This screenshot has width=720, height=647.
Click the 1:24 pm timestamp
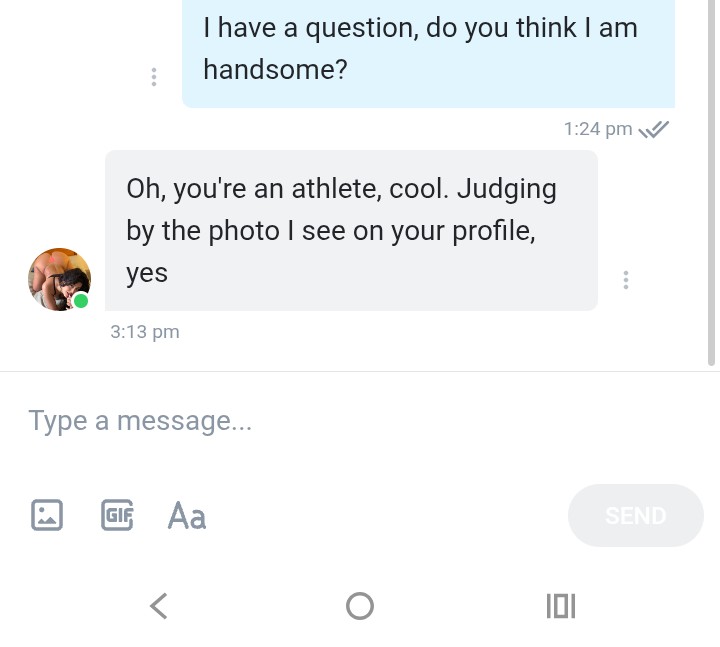pyautogui.click(x=598, y=129)
